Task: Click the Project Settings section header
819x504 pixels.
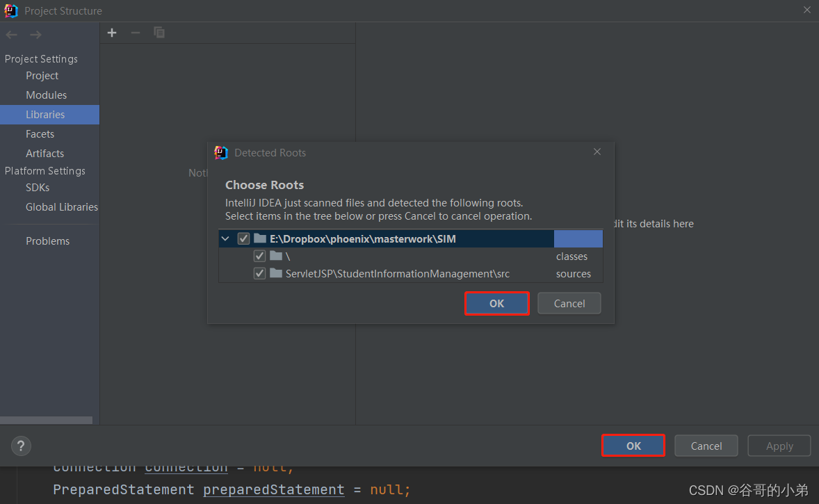Action: pyautogui.click(x=41, y=59)
